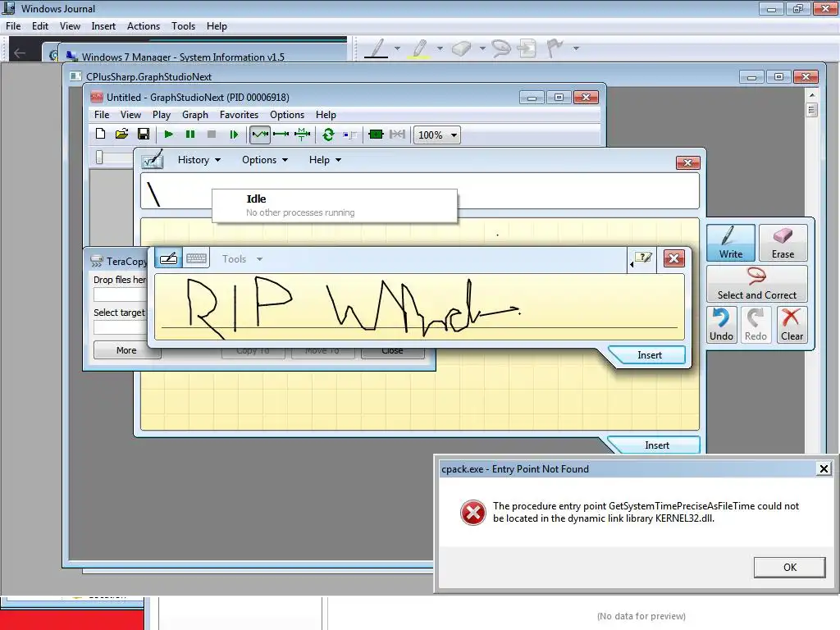840x630 pixels.
Task: Close the cpack.exe Entry Point dialog
Action: point(824,468)
